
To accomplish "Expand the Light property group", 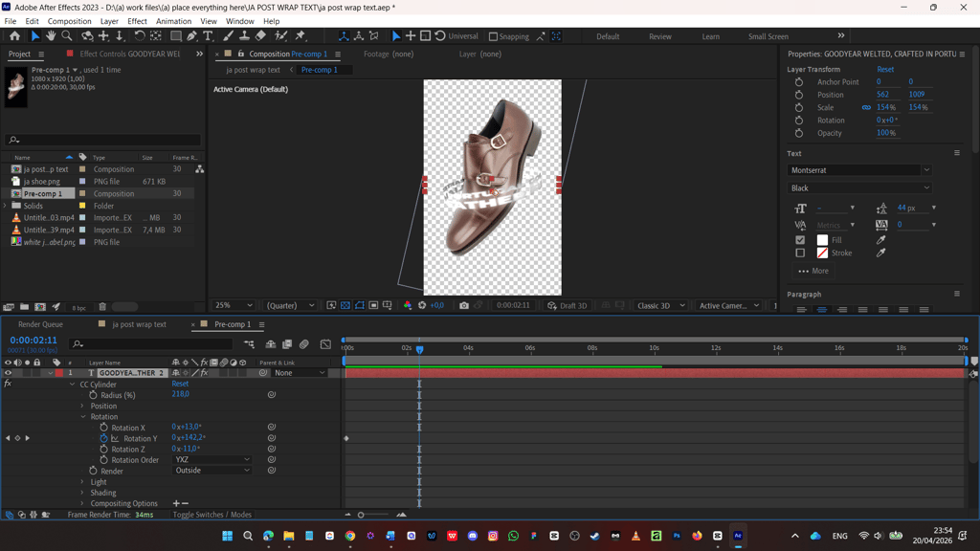I will point(82,482).
